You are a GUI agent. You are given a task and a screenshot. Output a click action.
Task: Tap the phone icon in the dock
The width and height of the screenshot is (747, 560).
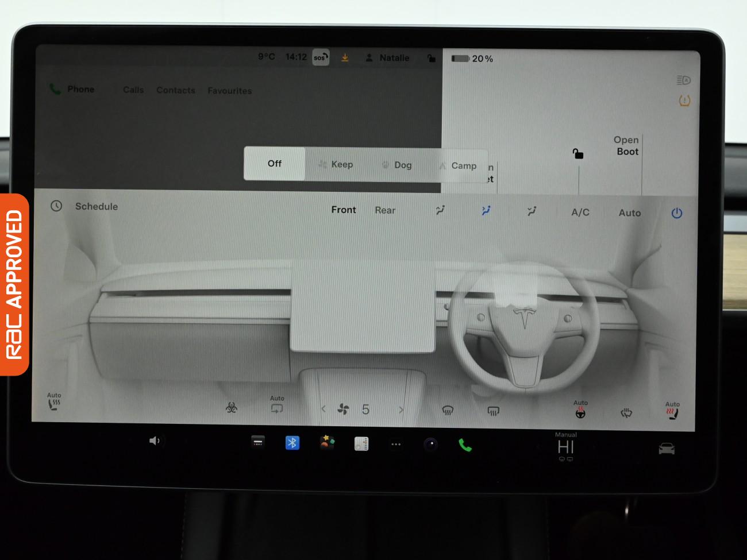465,442
